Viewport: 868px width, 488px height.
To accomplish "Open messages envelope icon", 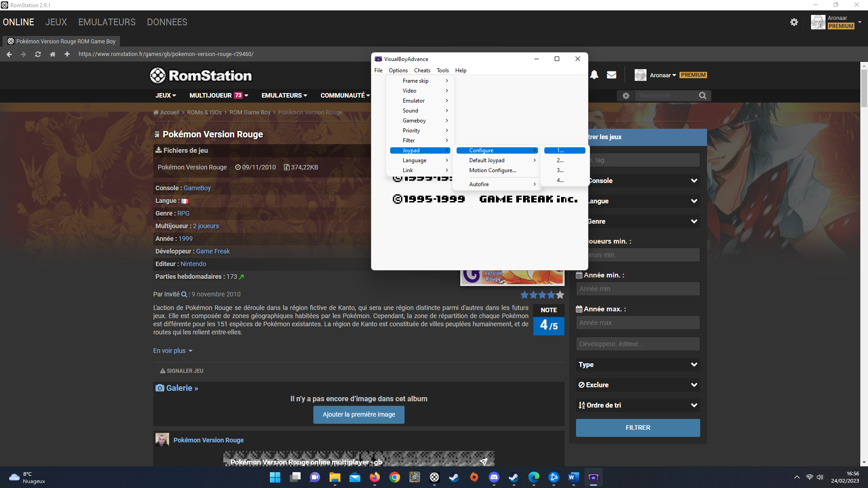I will tap(611, 75).
